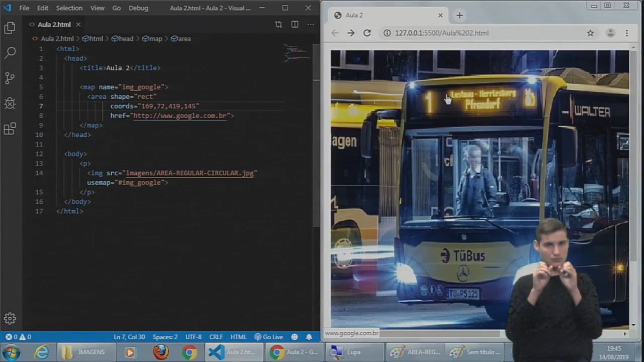Viewport: 644px width, 362px height.
Task: Go forward in Chrome
Action: coord(351,33)
